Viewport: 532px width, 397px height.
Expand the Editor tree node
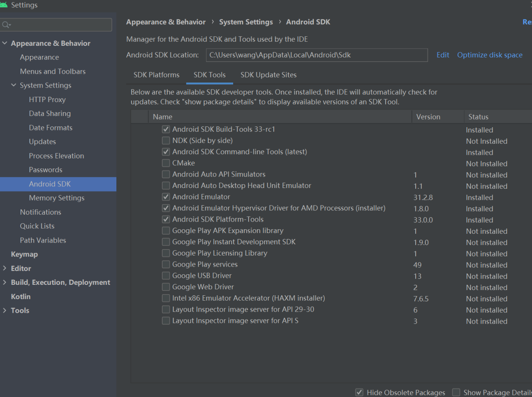pos(5,268)
